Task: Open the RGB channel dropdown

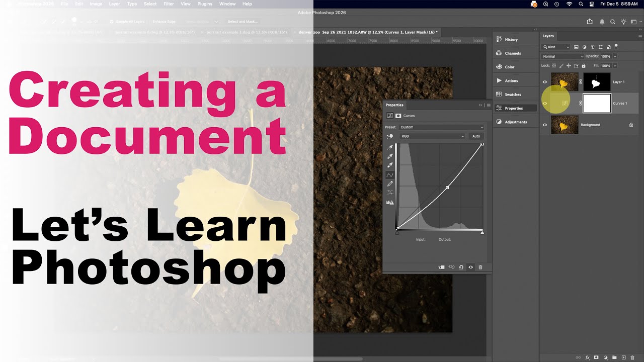Action: click(432, 136)
